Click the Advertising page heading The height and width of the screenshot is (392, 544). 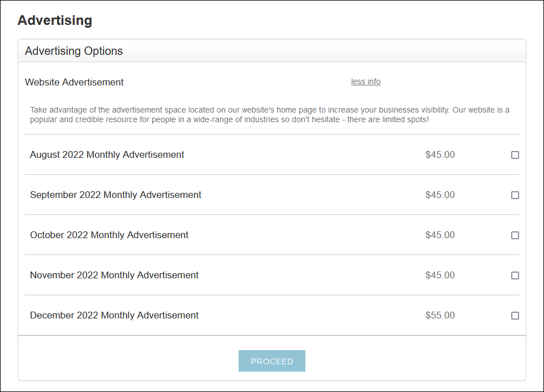click(x=55, y=20)
